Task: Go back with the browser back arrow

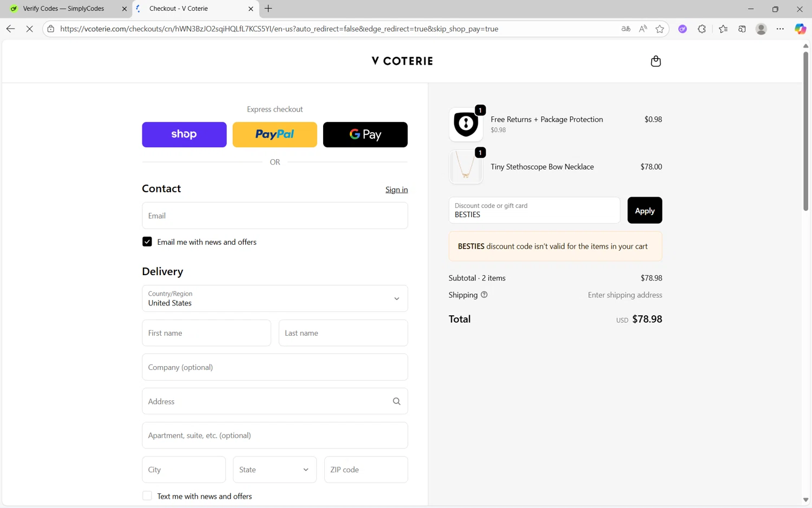Action: point(10,29)
